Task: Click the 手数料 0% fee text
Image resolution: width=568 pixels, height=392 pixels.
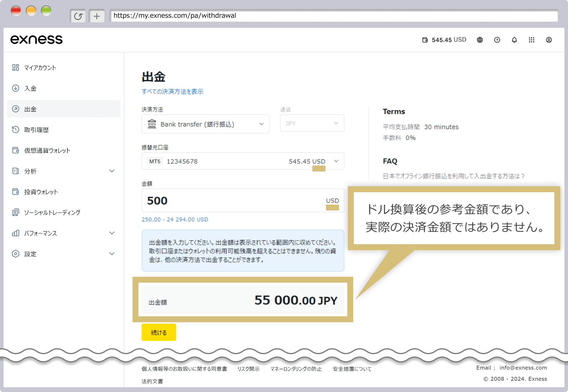Action: pos(399,138)
